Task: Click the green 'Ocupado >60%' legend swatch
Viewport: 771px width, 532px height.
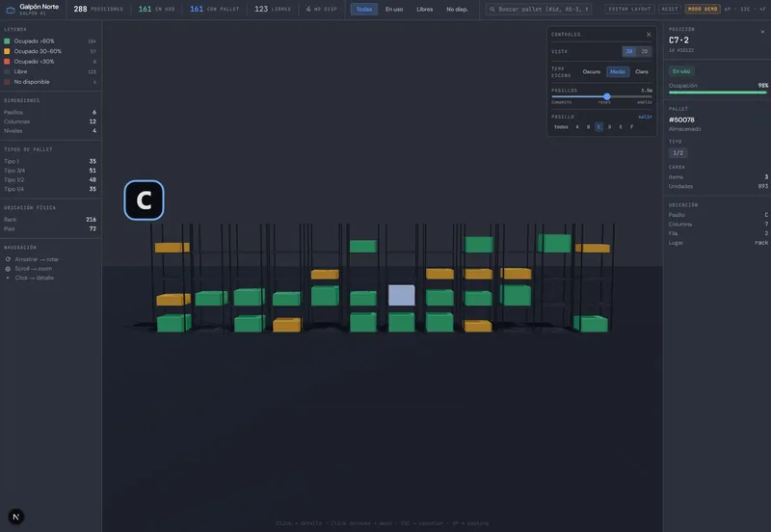Action: [7, 41]
